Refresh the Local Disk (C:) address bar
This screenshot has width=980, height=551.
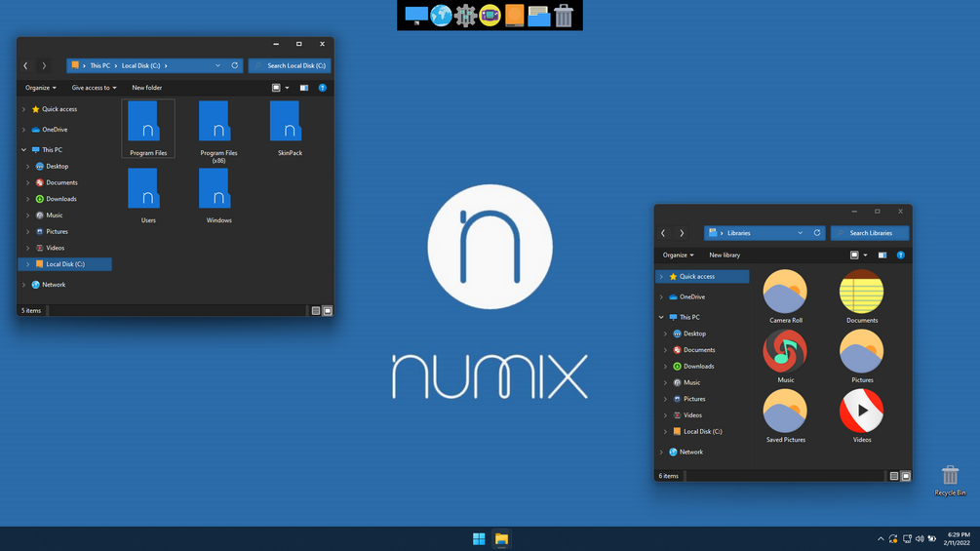coord(235,65)
